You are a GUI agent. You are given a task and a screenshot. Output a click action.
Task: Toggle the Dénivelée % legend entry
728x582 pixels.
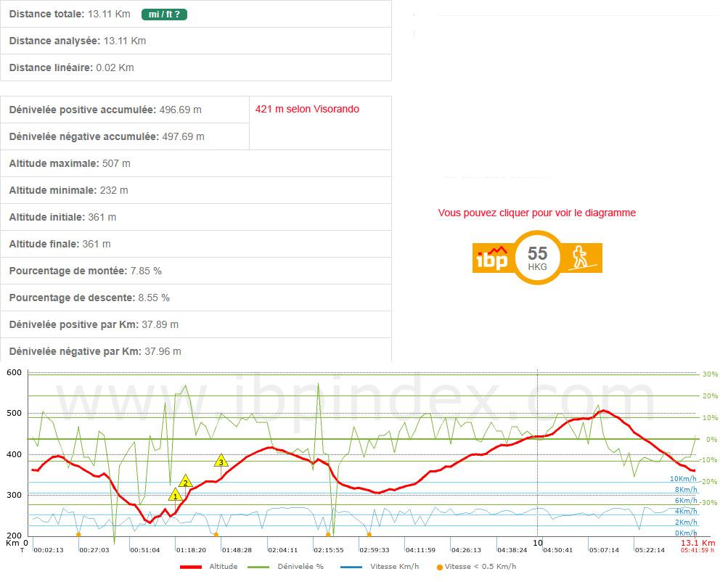coord(285,567)
